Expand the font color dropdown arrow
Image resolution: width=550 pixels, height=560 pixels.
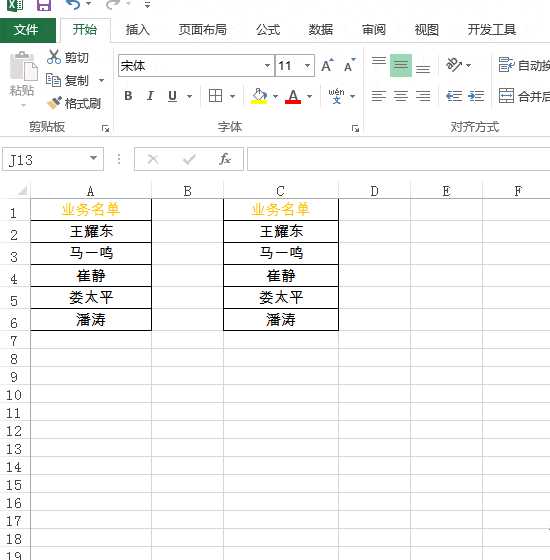click(309, 96)
